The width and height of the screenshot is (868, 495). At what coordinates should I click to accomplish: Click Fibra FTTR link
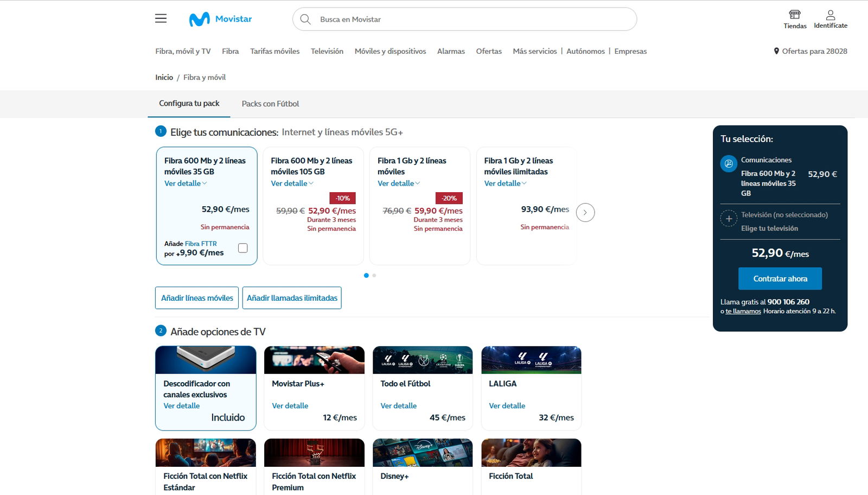201,244
